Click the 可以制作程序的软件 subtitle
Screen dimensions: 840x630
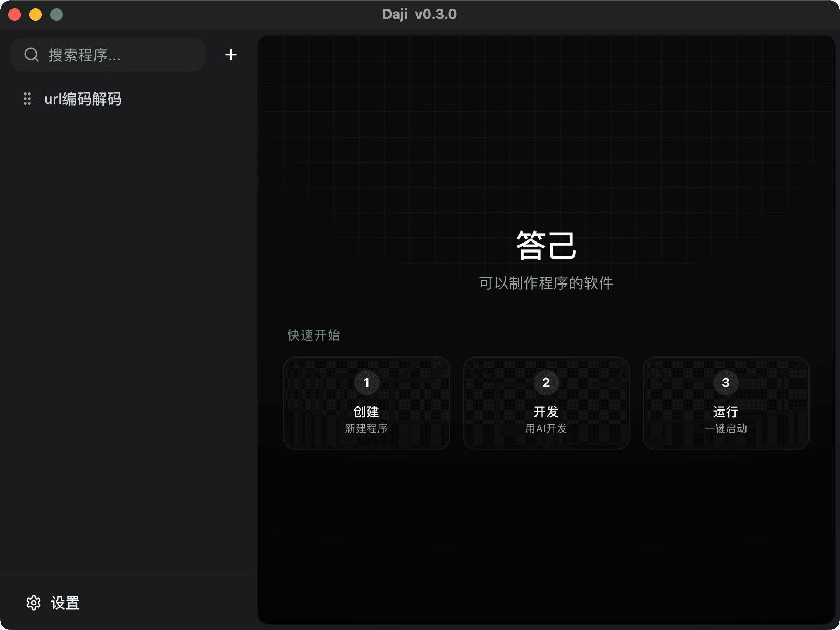(x=546, y=282)
